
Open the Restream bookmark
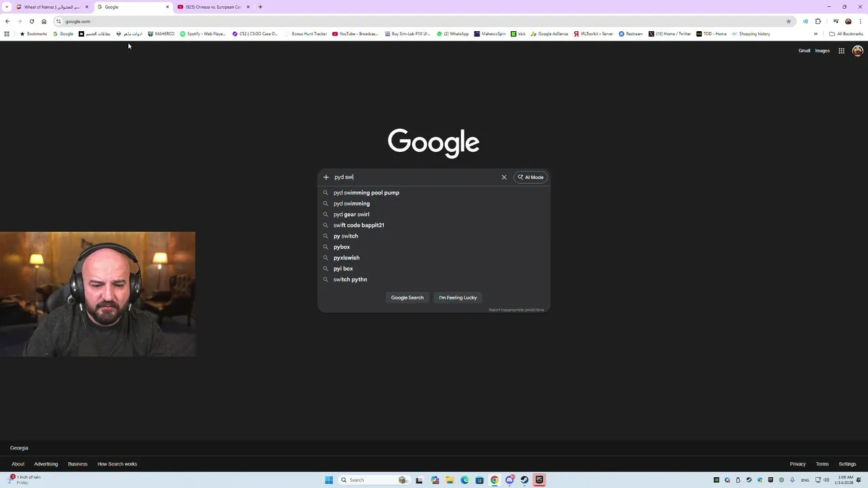(x=631, y=34)
